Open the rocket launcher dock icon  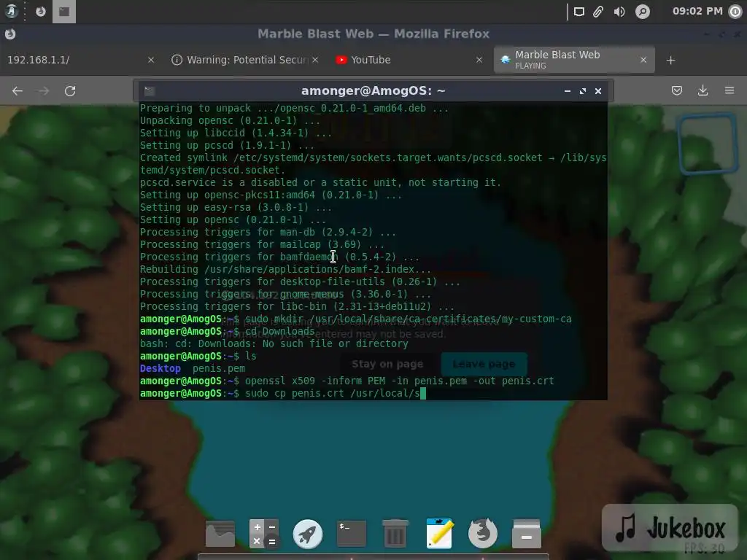tap(308, 534)
